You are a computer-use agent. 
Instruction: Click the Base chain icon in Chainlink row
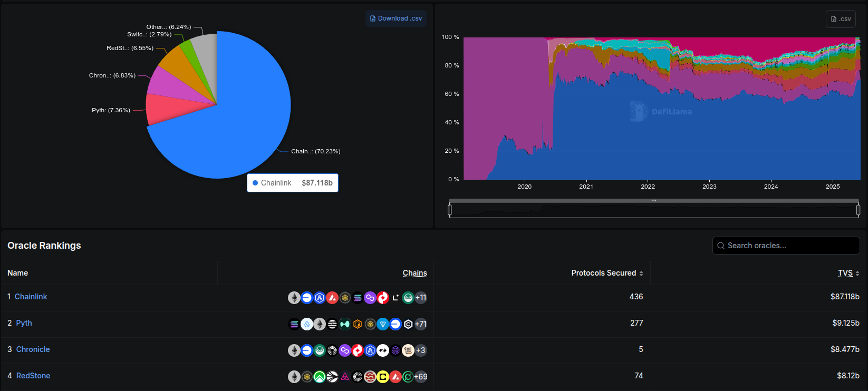[307, 298]
